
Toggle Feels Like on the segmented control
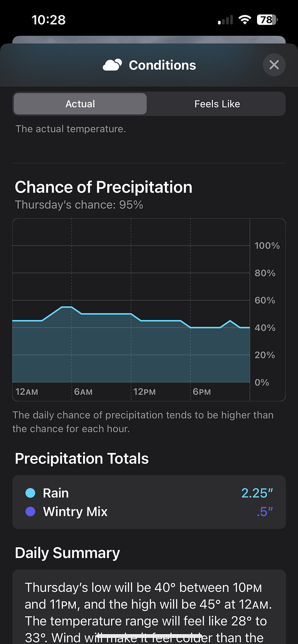point(217,104)
